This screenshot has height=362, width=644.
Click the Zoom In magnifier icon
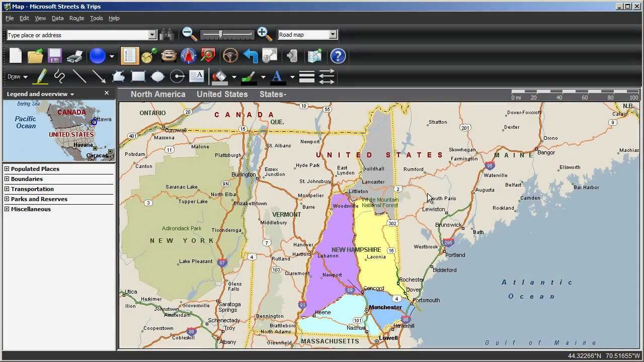pyautogui.click(x=264, y=34)
